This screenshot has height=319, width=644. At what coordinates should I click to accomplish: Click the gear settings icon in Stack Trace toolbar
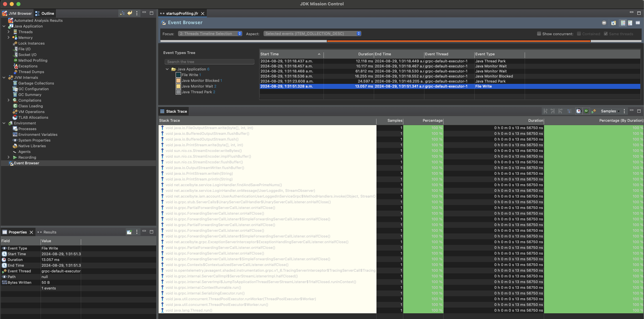[x=594, y=111]
